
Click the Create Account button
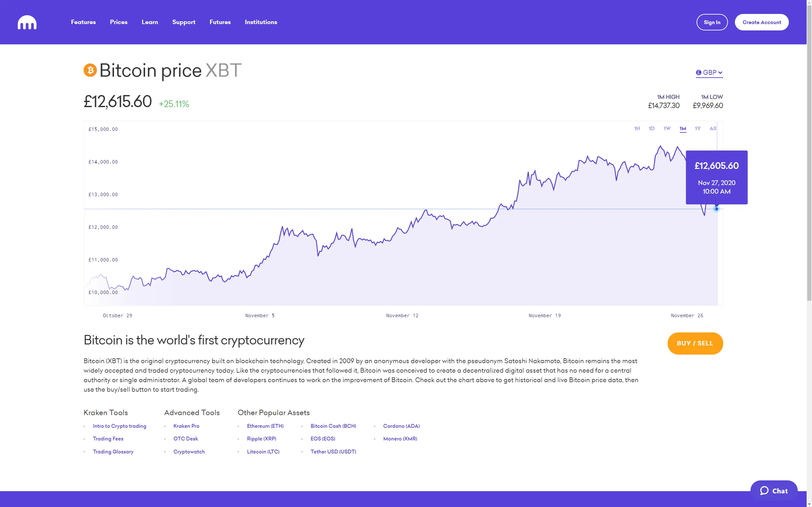[x=762, y=22]
